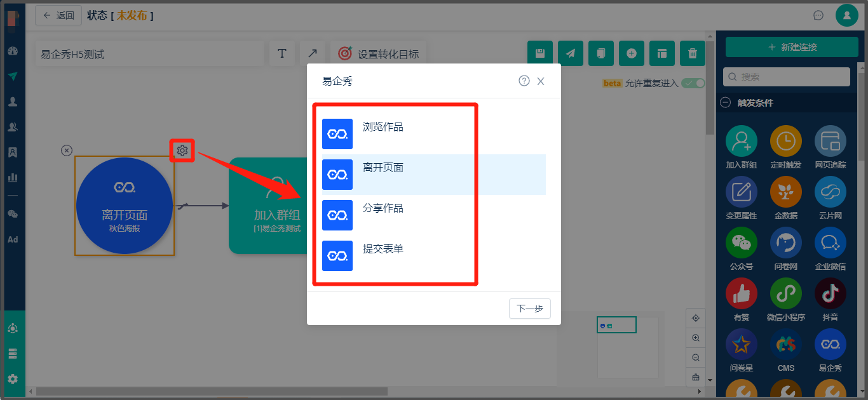
Task: Edit the 易企秀H5测试 name field
Action: (x=149, y=54)
